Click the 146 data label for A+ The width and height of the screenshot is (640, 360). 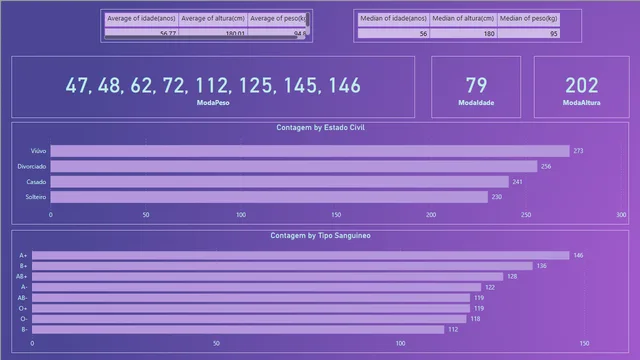[578, 256]
